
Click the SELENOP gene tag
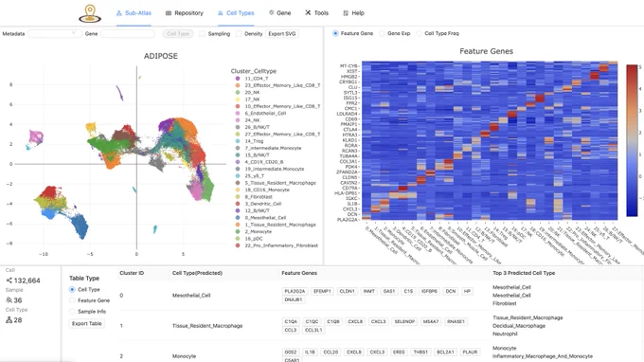tap(404, 322)
